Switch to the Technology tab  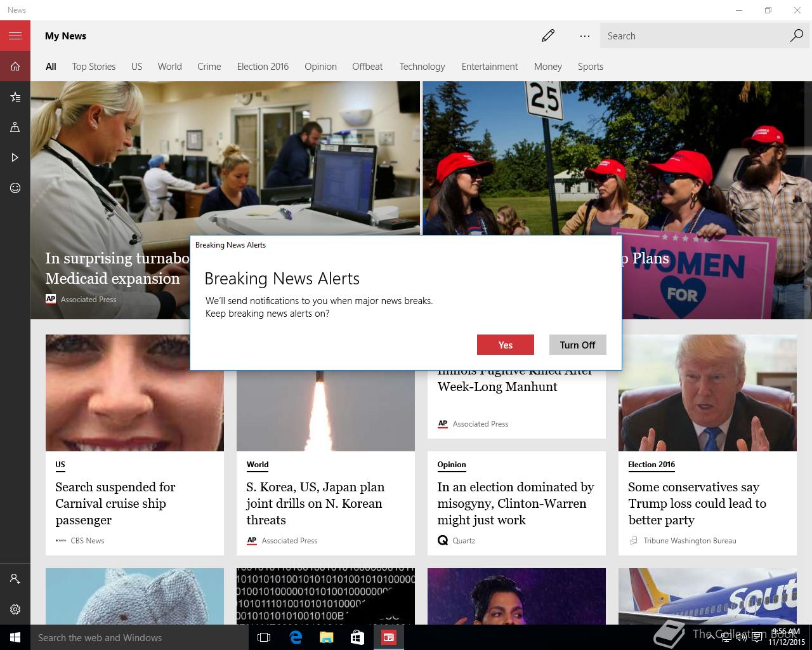click(x=422, y=67)
